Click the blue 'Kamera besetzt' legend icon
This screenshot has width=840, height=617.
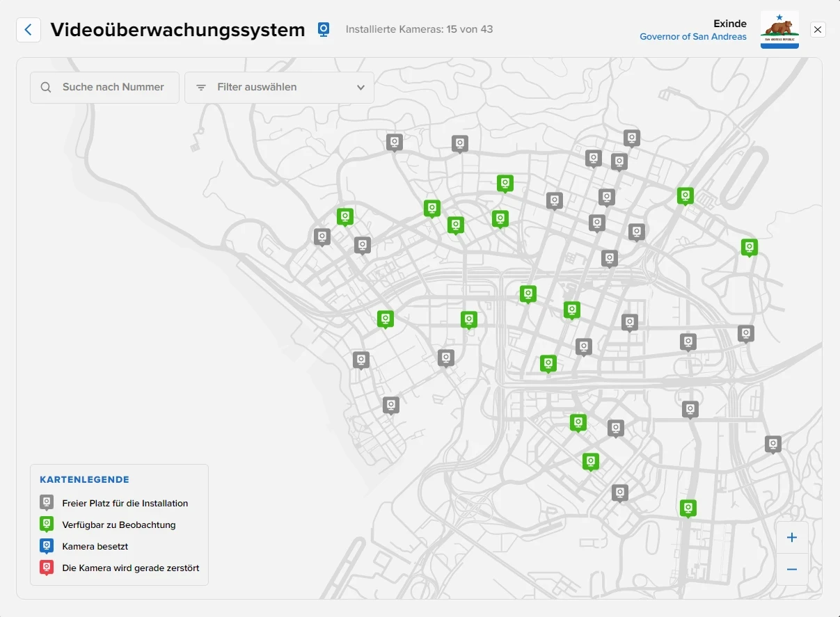[47, 546]
